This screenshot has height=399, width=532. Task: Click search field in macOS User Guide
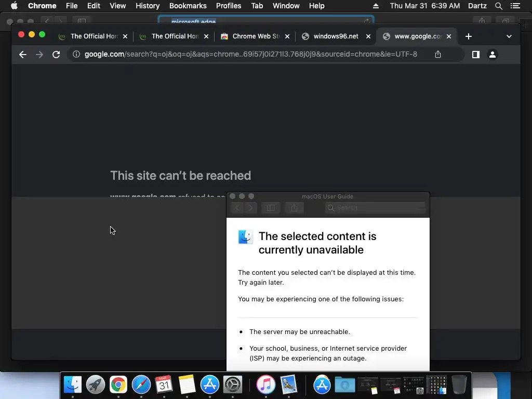coord(375,208)
